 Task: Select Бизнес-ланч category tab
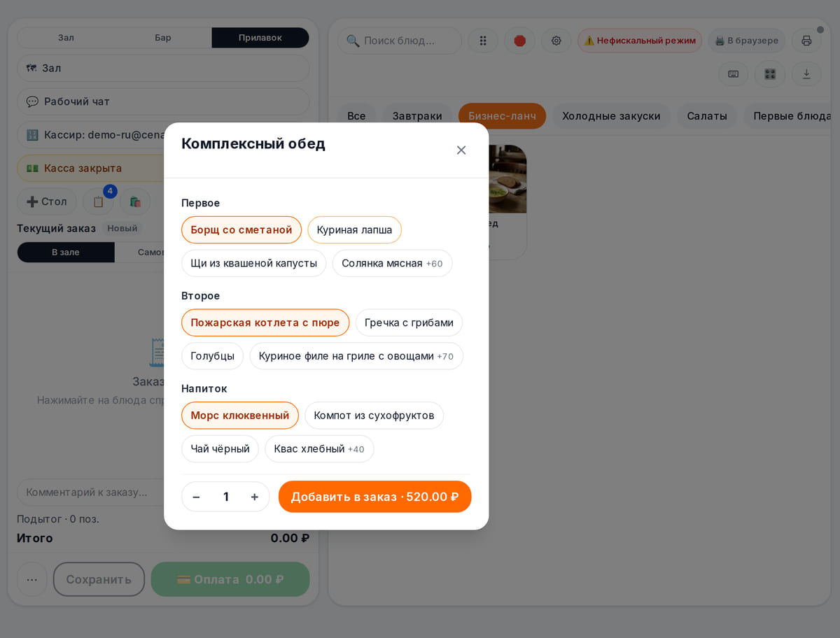502,116
